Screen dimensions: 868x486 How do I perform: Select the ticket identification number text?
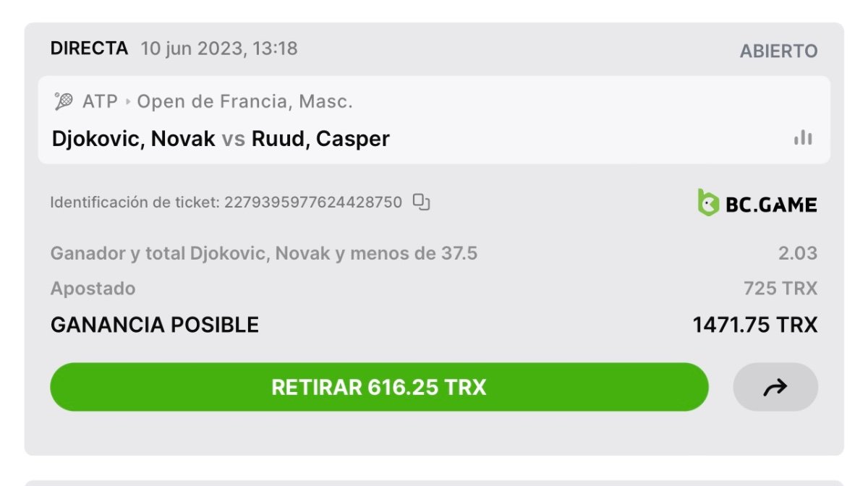pos(312,202)
